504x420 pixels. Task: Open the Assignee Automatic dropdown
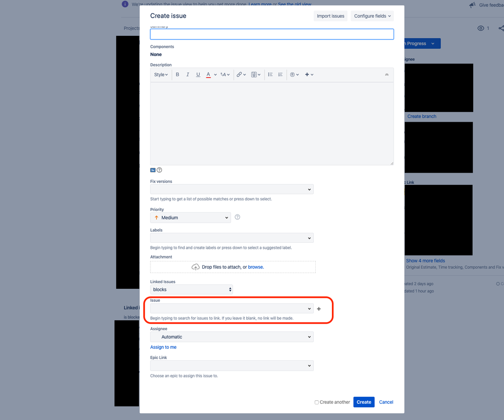(x=232, y=337)
